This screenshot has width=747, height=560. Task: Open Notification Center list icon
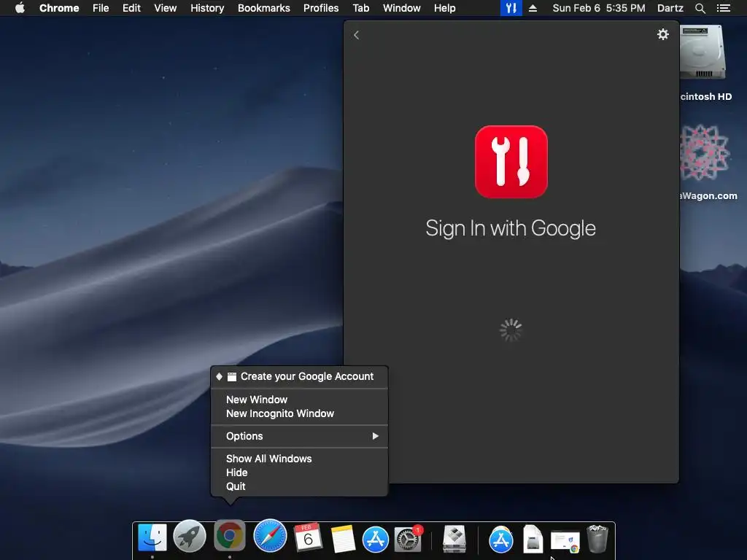(723, 8)
